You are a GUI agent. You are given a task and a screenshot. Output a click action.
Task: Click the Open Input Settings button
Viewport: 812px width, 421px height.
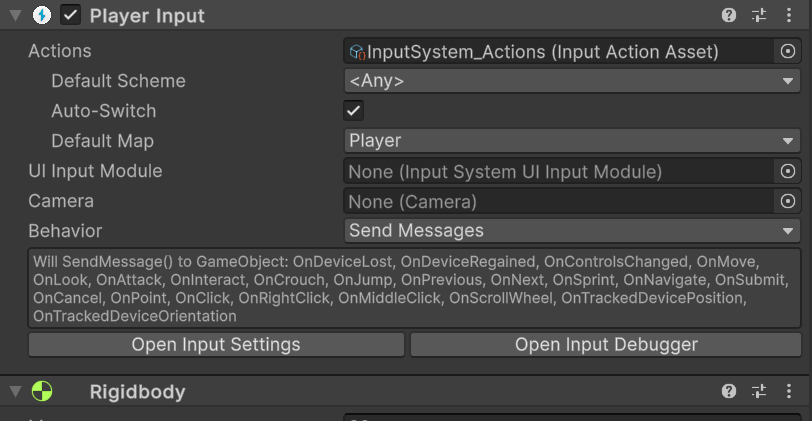click(216, 345)
